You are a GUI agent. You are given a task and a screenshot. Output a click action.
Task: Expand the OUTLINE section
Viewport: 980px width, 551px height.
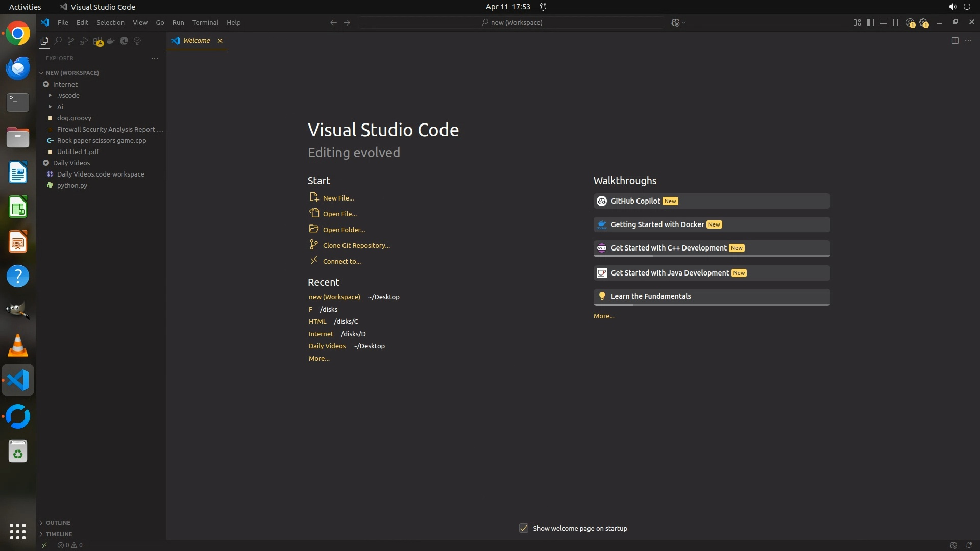click(58, 523)
